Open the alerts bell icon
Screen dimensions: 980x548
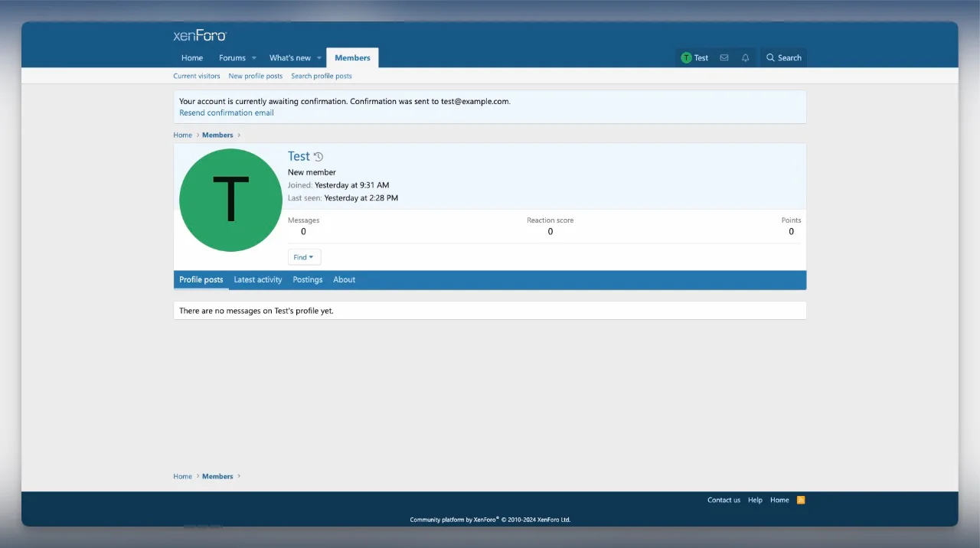coord(745,58)
